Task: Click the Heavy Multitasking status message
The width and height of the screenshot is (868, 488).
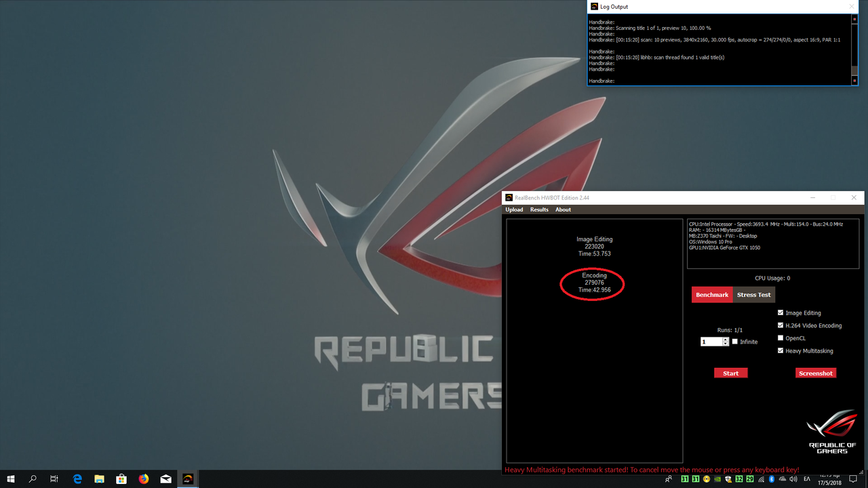Action: (x=652, y=470)
